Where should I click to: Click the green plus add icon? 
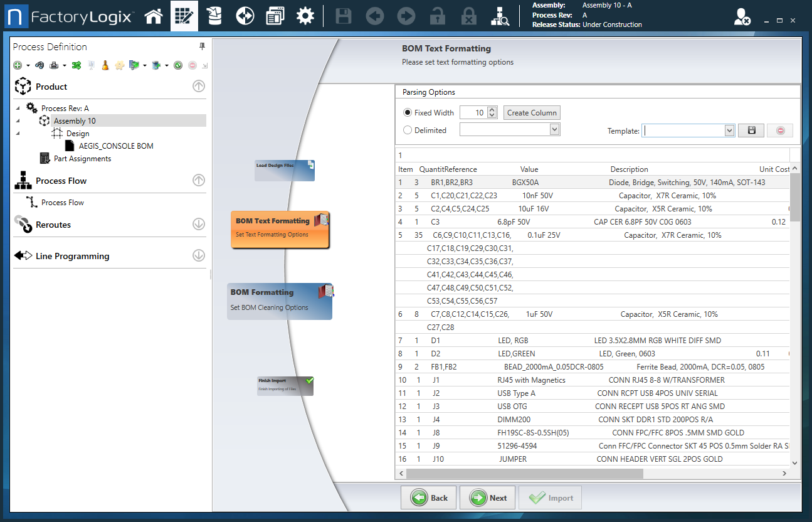tap(18, 65)
